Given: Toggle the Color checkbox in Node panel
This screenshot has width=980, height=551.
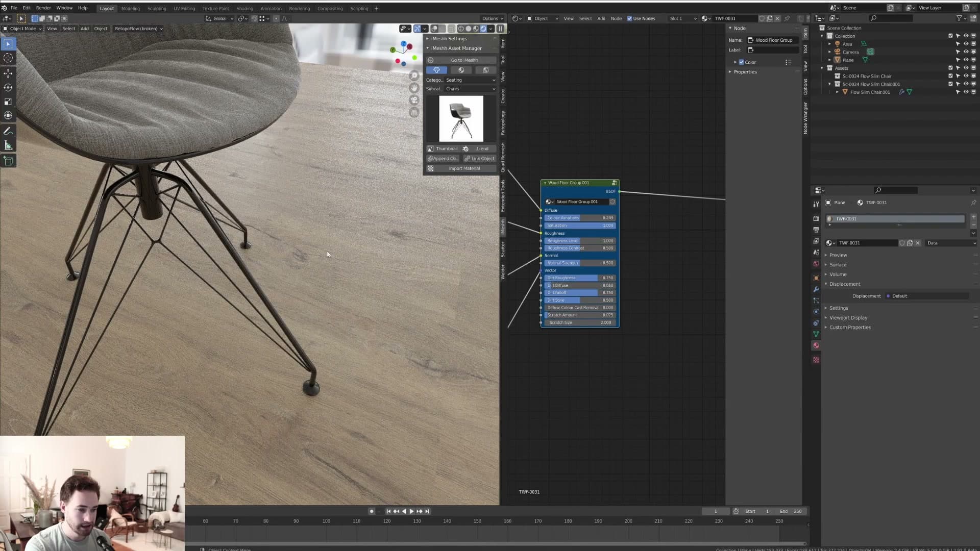Looking at the screenshot, I should tap(742, 62).
